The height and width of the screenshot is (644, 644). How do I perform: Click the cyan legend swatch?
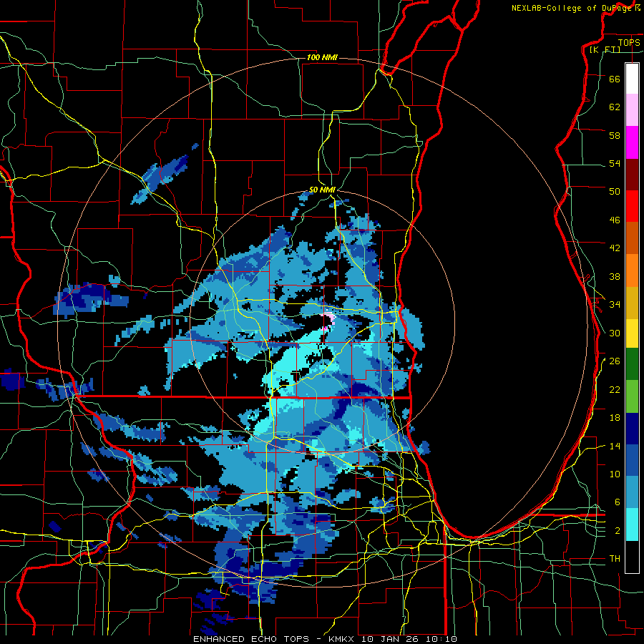click(x=632, y=525)
